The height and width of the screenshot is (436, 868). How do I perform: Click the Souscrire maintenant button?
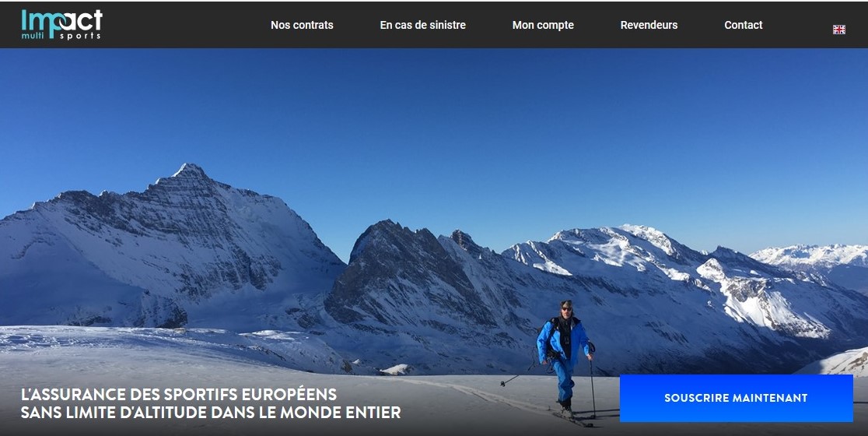(736, 398)
